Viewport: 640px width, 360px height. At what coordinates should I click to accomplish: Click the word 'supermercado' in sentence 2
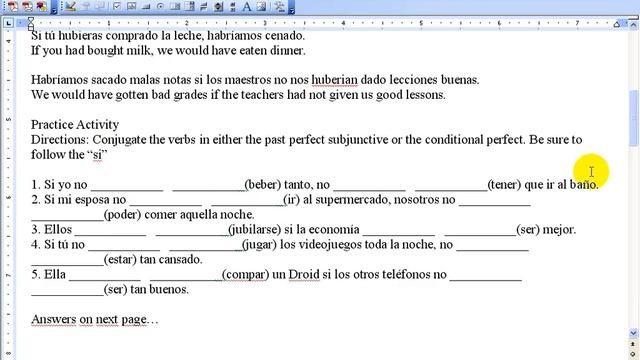353,200
